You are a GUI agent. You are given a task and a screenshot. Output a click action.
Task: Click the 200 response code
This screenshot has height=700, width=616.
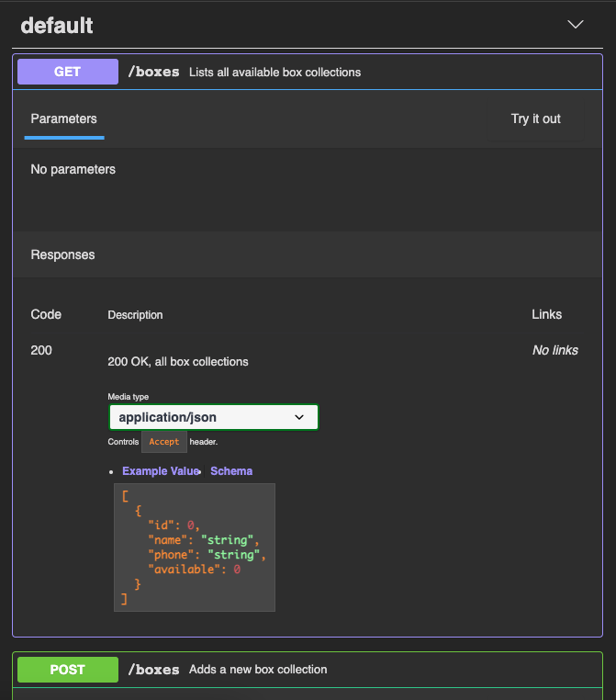(41, 350)
